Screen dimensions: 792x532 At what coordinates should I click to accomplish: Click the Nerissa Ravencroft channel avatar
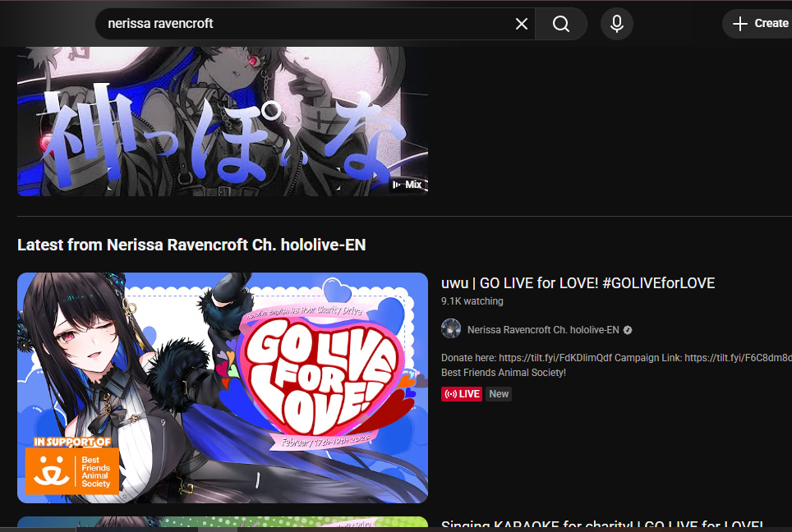451,329
